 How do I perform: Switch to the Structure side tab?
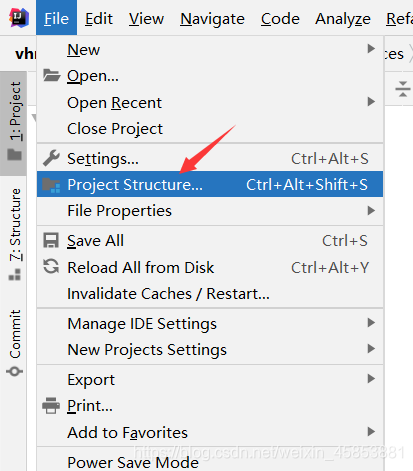tap(13, 235)
